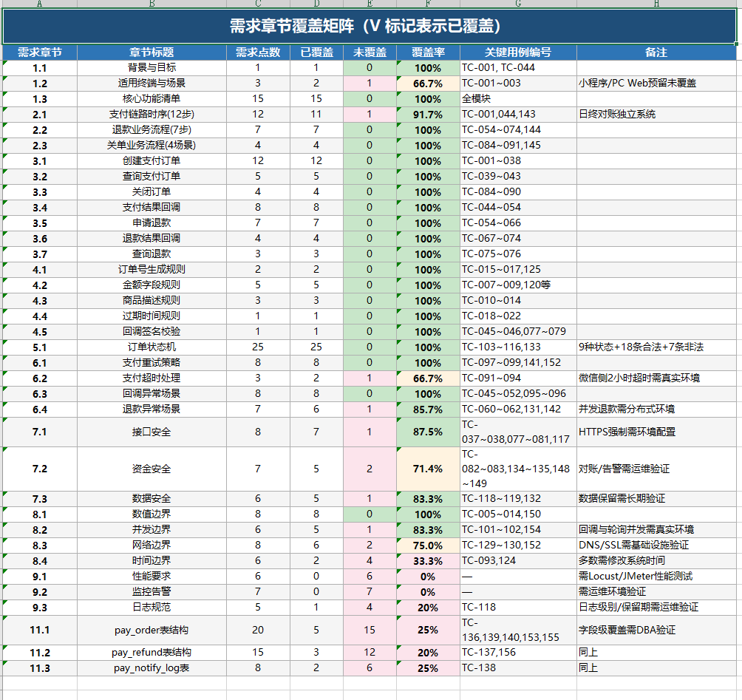
Task: Select the 85.7% coverage cell
Action: pyautogui.click(x=428, y=410)
